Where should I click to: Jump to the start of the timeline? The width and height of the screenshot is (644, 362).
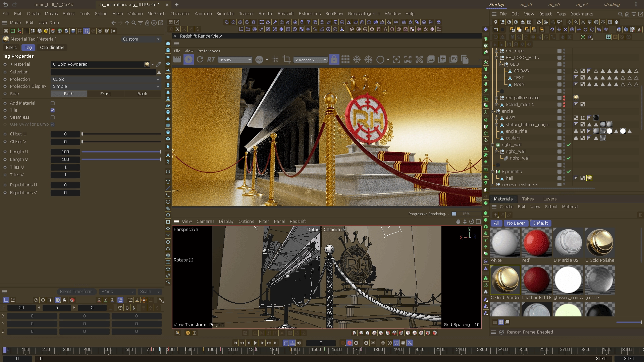235,343
